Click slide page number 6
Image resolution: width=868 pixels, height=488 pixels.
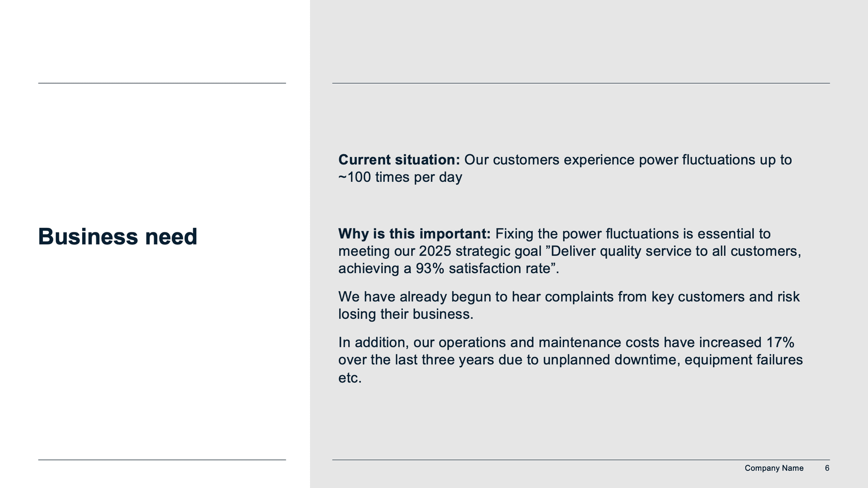pos(827,468)
